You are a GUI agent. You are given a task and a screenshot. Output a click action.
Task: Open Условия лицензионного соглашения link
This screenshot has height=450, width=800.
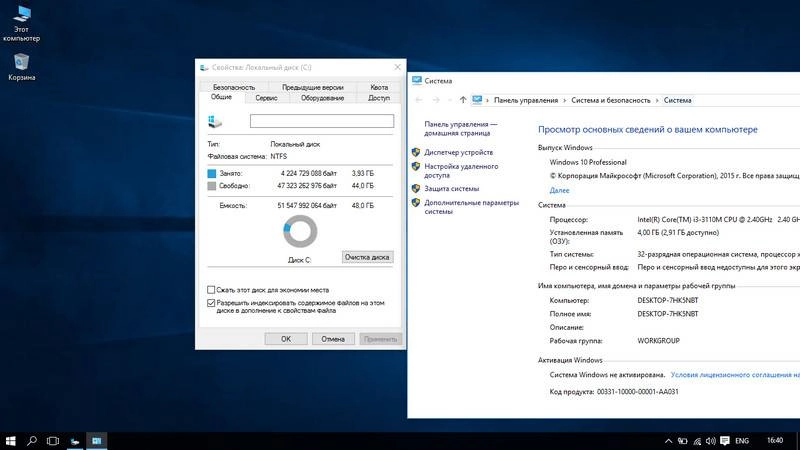pyautogui.click(x=735, y=375)
